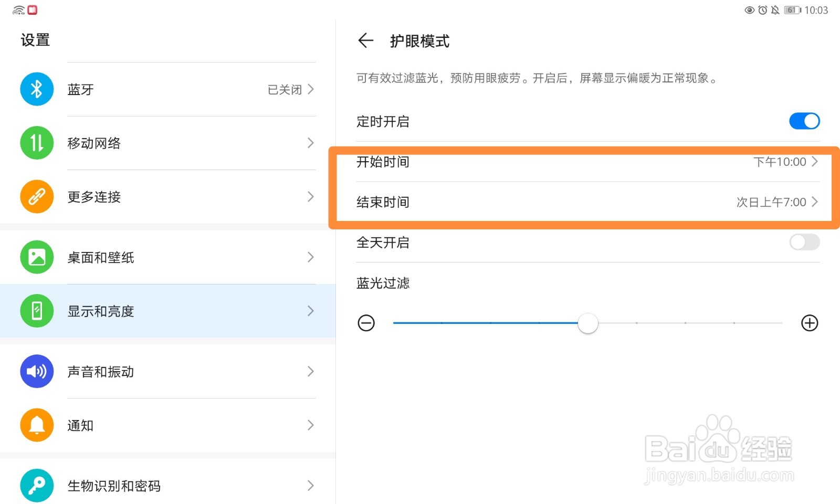
Task: Increase blue light filter with plus button
Action: pos(810,323)
